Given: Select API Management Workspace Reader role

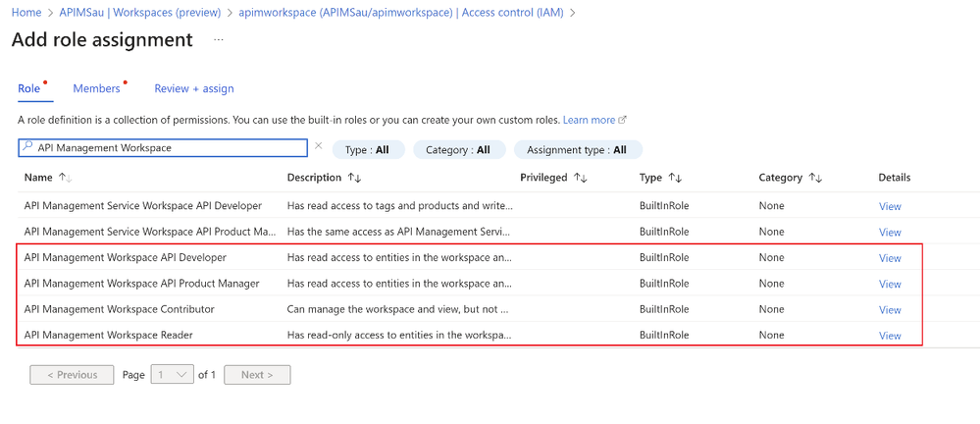Looking at the screenshot, I should tap(108, 335).
